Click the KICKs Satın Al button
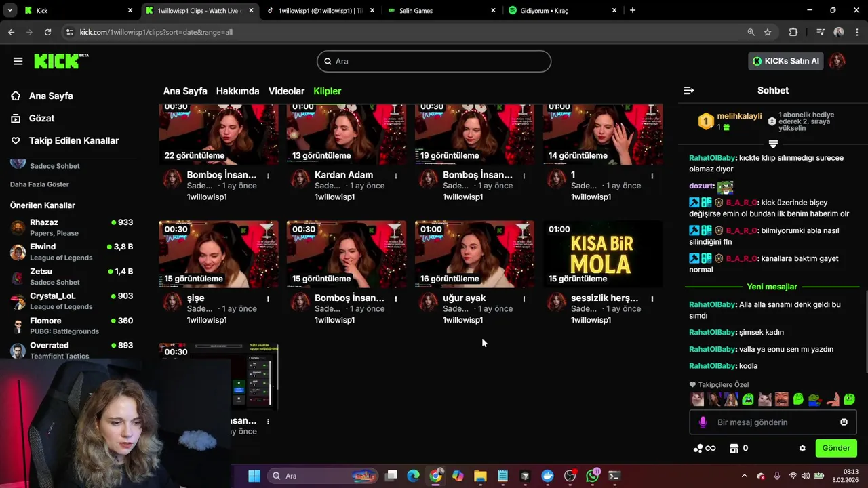 pyautogui.click(x=785, y=61)
